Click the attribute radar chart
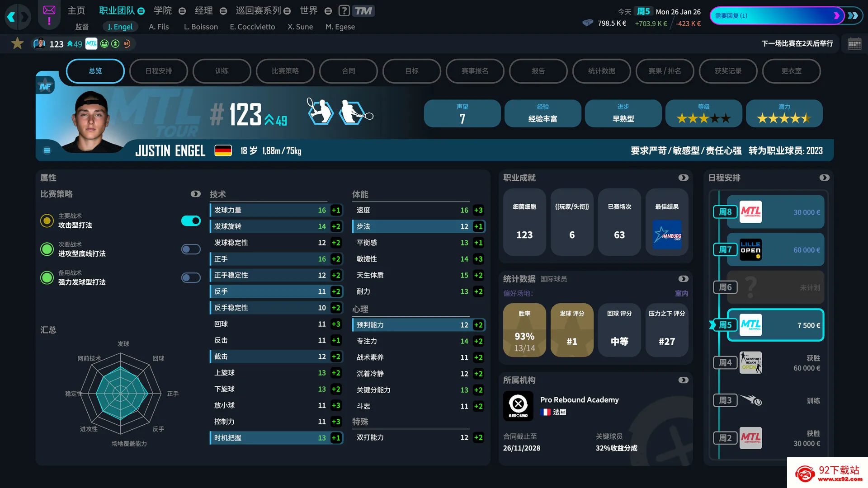868x488 pixels. (x=121, y=393)
